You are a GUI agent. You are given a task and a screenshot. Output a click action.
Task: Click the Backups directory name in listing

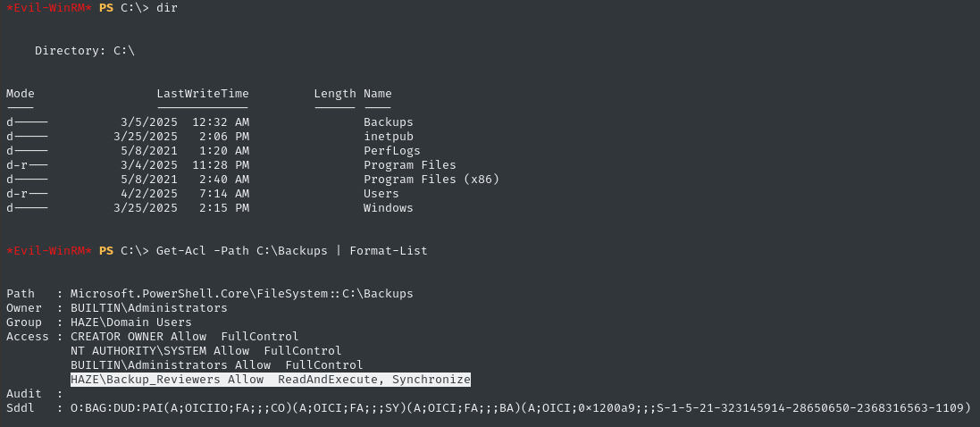pos(388,121)
